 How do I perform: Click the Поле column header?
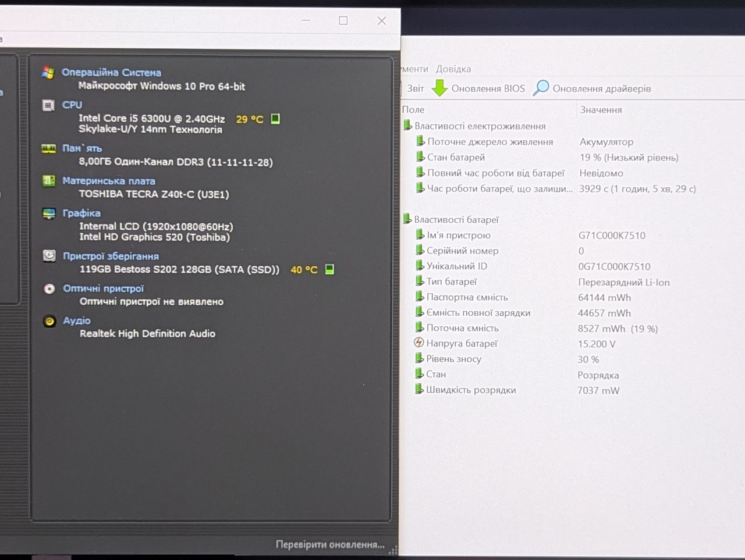(x=413, y=109)
